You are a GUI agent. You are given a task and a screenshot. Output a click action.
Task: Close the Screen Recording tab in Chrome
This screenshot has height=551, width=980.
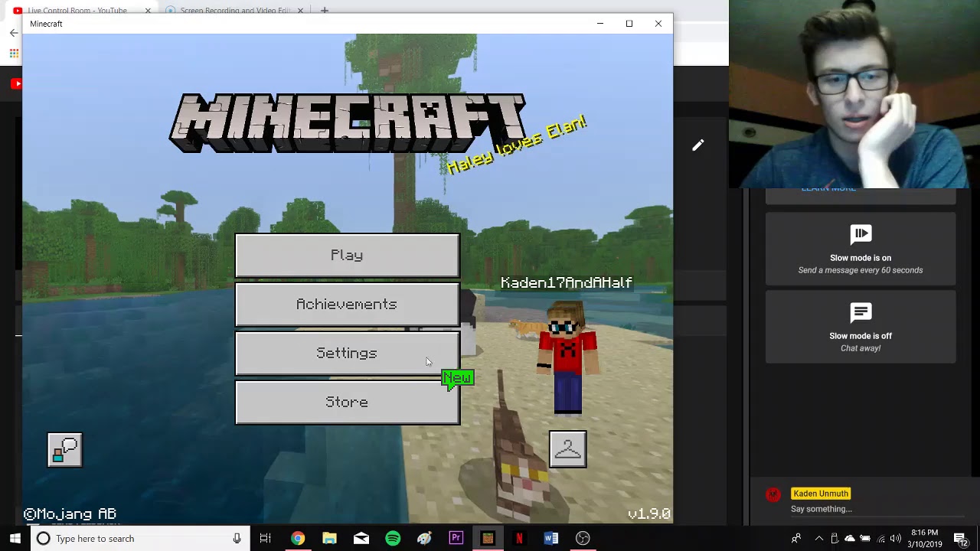(300, 11)
